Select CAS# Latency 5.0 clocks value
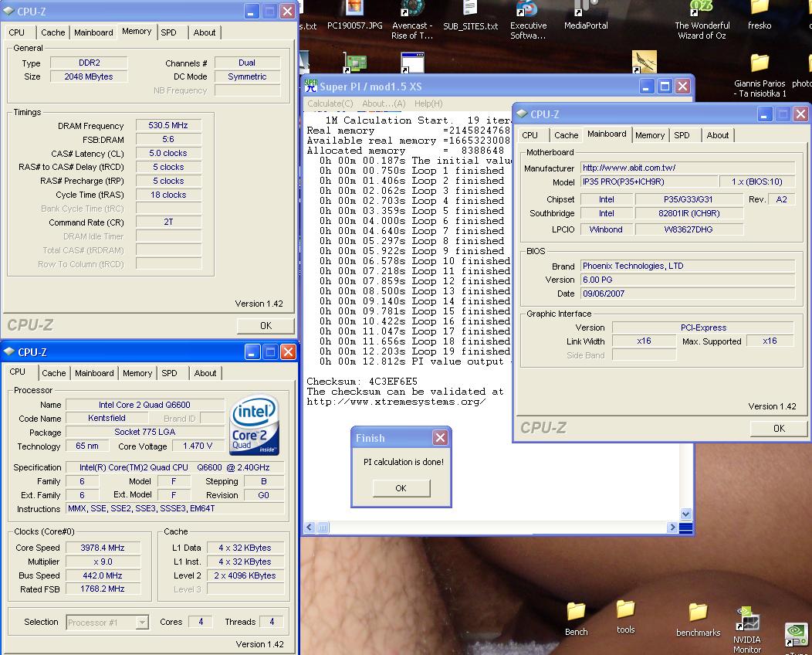This screenshot has width=812, height=655. point(168,154)
